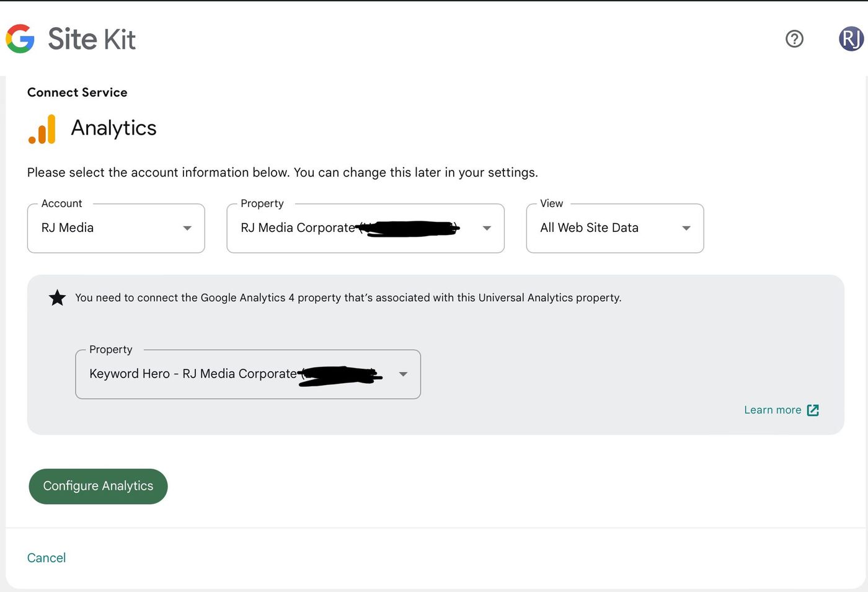Image resolution: width=868 pixels, height=592 pixels.
Task: Click the Cancel link
Action: coord(46,558)
